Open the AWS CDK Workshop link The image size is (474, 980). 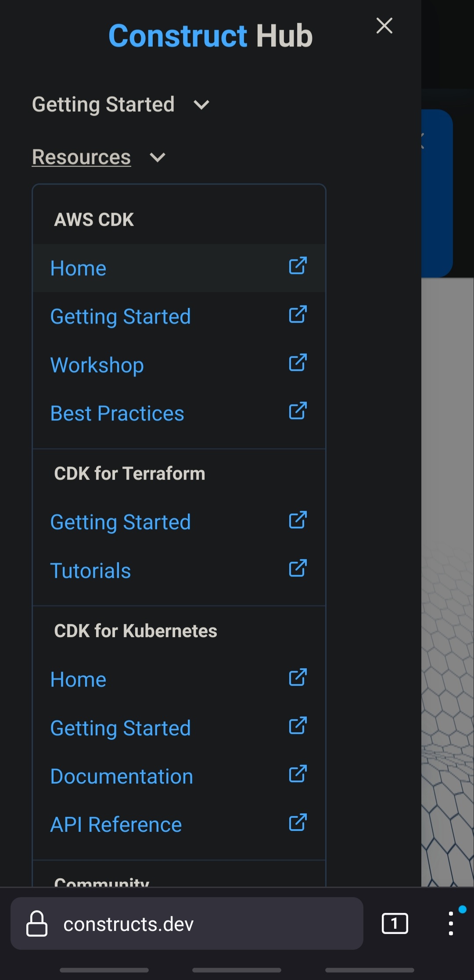coord(97,365)
